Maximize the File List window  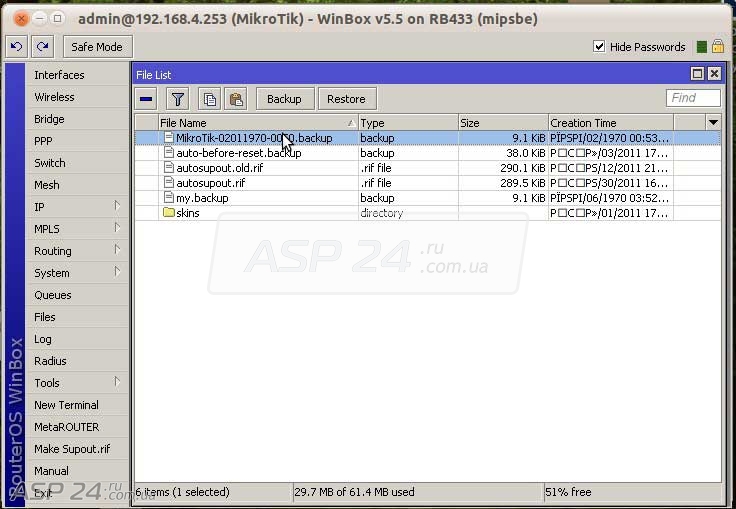pos(698,74)
